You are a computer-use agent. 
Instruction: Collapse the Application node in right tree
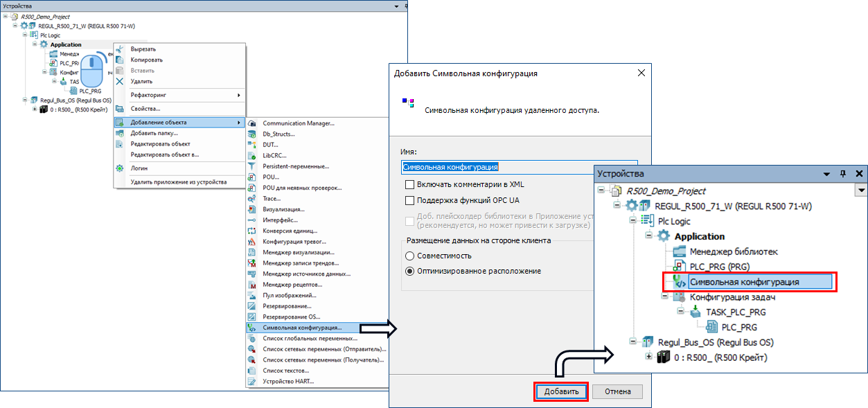click(x=649, y=236)
